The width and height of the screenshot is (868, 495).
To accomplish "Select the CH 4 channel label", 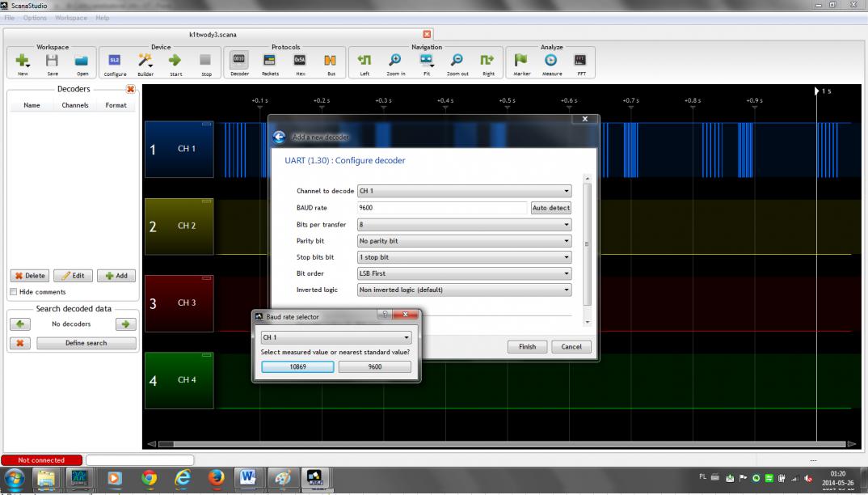I will tap(187, 379).
